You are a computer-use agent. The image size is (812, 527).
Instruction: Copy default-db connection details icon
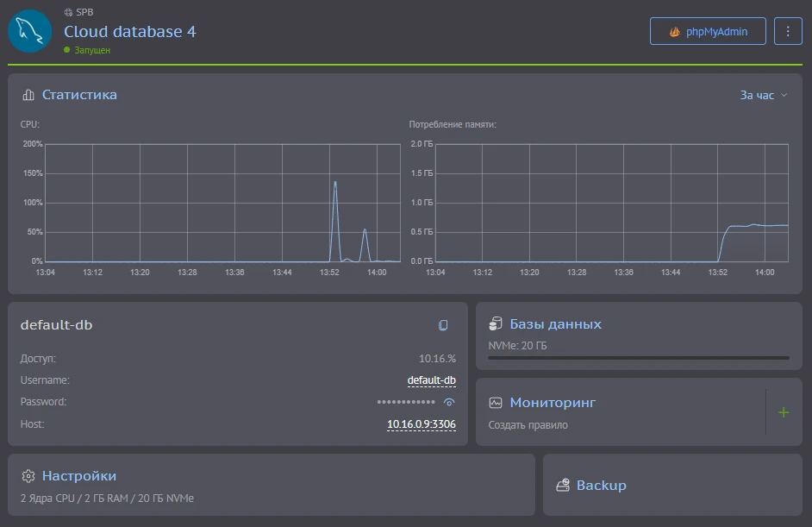pyautogui.click(x=443, y=325)
